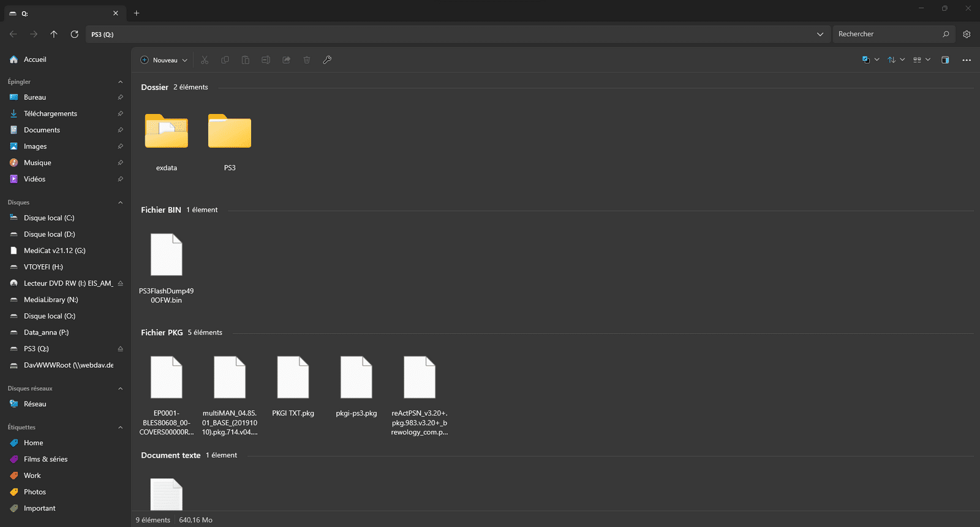Click the Paste clipboard icon

point(245,60)
